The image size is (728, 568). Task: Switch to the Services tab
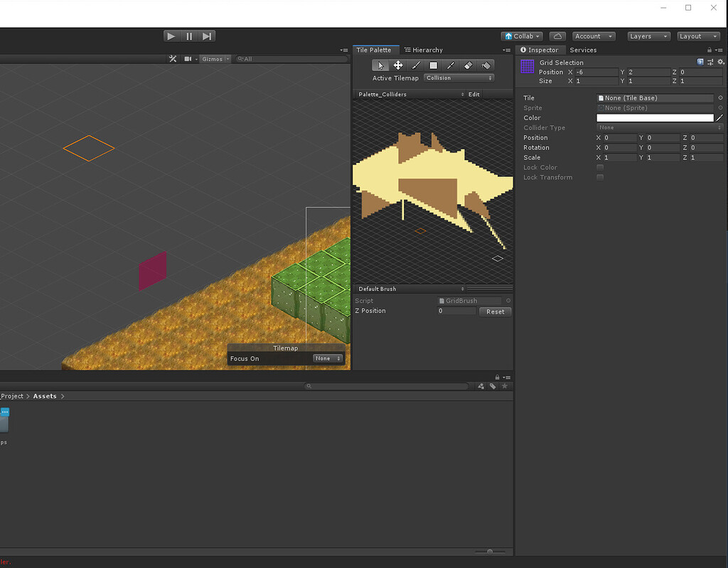[584, 50]
